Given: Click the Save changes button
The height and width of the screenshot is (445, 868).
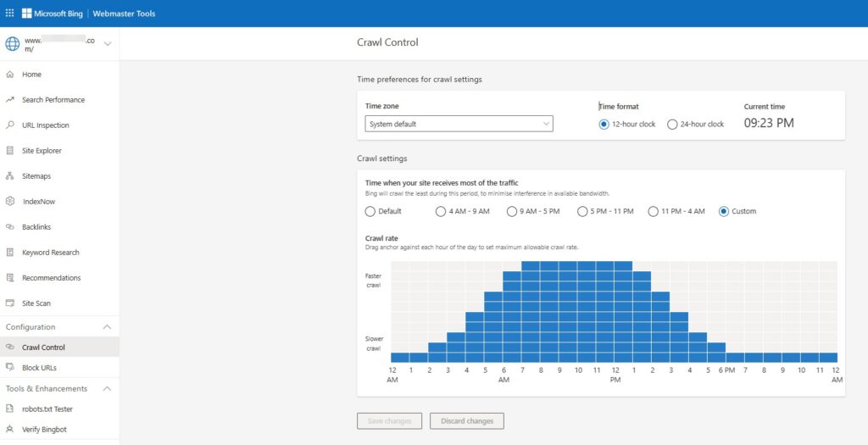Looking at the screenshot, I should pos(389,420).
